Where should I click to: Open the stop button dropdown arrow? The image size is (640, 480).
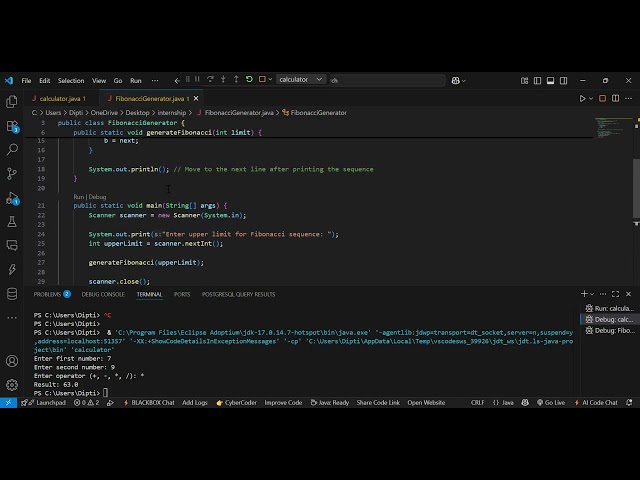[x=270, y=79]
